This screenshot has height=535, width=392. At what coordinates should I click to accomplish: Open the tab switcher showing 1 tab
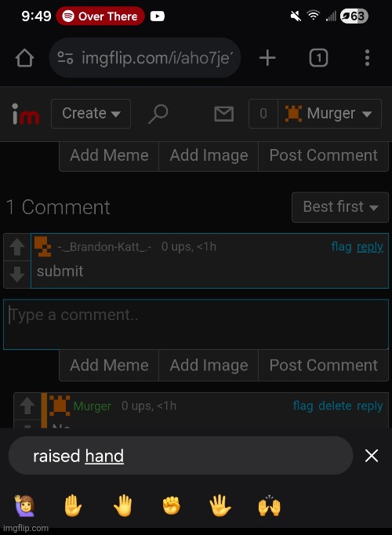pyautogui.click(x=318, y=58)
